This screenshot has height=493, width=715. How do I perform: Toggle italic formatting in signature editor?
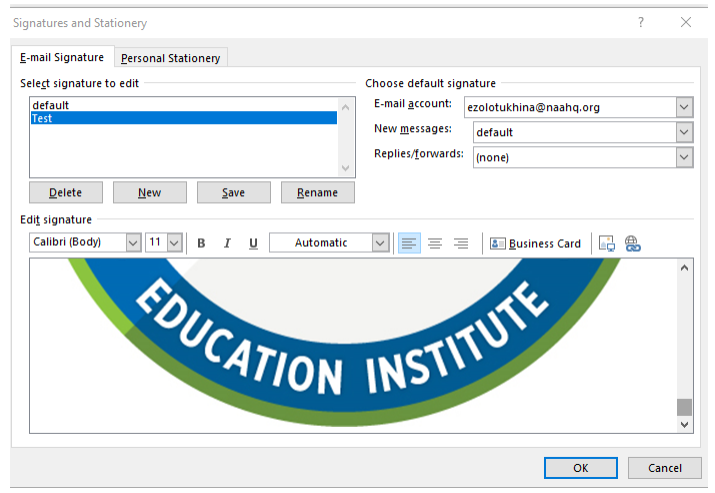(x=227, y=243)
